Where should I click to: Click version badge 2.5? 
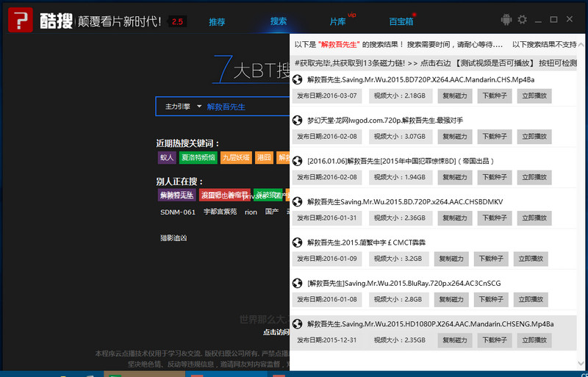[177, 22]
